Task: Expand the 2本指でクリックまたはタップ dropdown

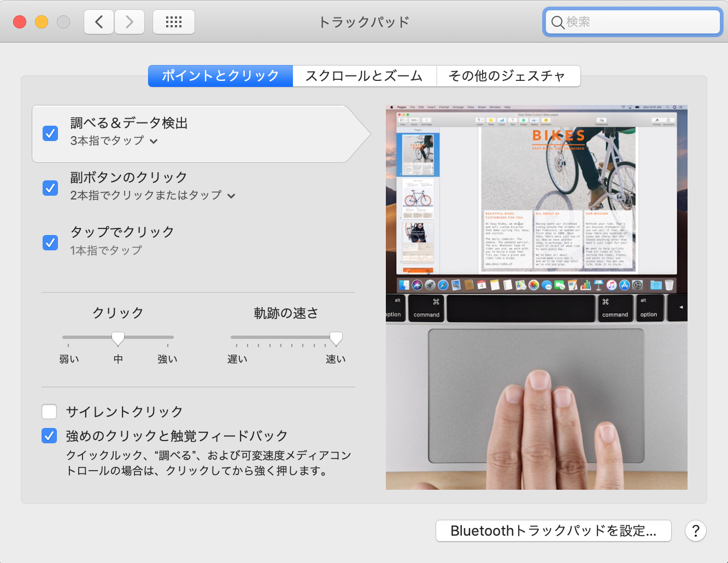Action: tap(153, 195)
